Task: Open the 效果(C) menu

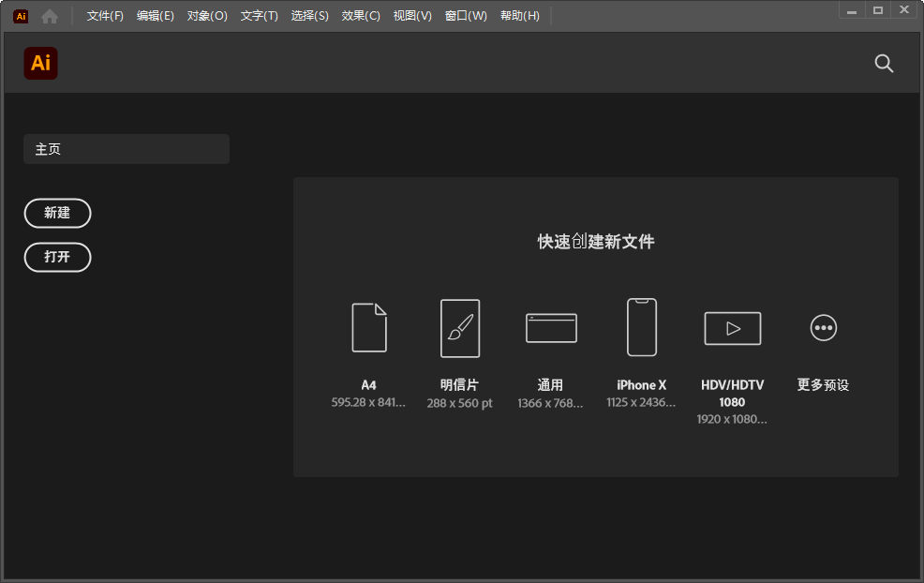Action: point(360,15)
